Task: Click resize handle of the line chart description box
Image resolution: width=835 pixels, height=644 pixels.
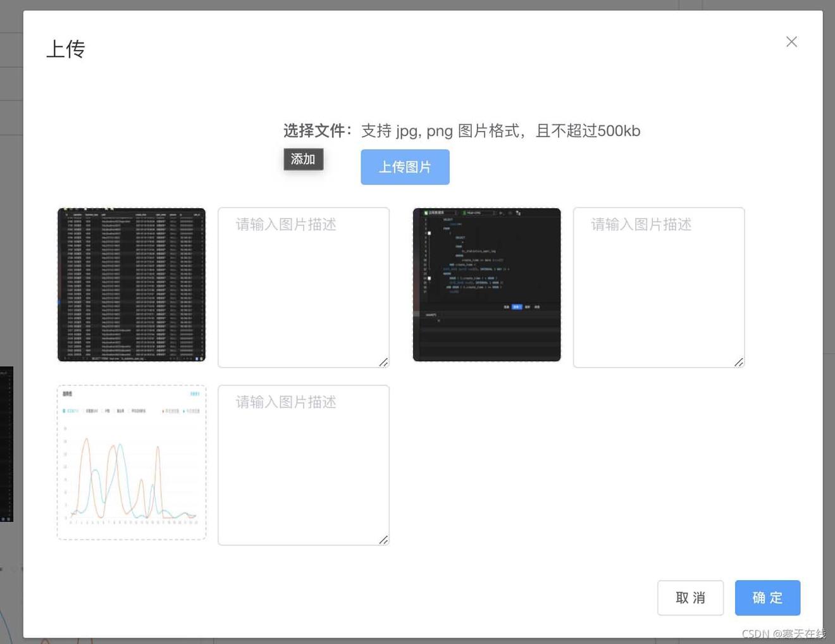Action: [x=383, y=540]
